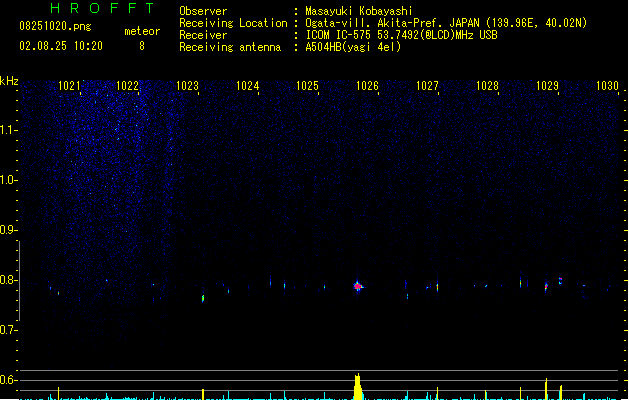Click the 1030 time axis label
The width and height of the screenshot is (629, 400).
click(607, 85)
